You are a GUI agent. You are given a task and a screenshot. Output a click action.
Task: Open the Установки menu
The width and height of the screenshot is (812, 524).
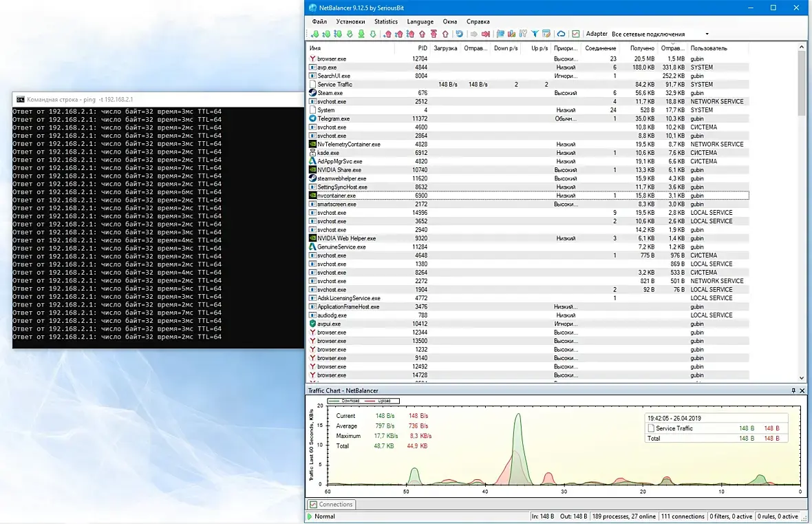click(350, 22)
